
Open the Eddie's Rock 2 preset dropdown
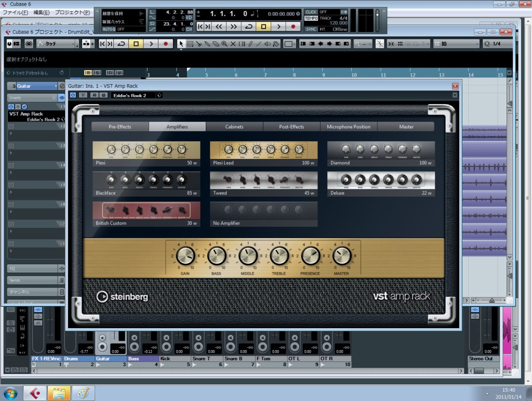(159, 95)
